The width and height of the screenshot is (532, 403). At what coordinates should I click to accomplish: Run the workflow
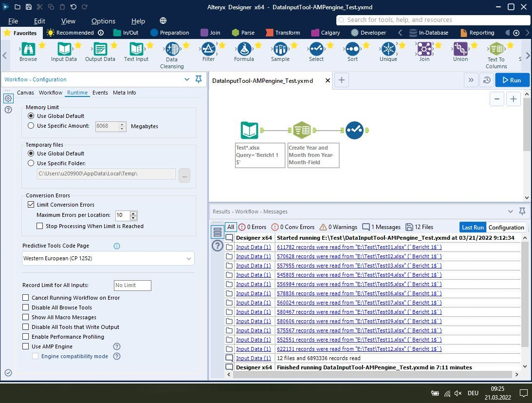click(x=512, y=80)
